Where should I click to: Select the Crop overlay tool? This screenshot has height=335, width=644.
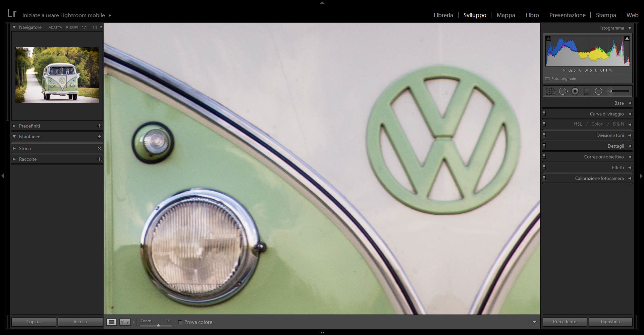(550, 91)
